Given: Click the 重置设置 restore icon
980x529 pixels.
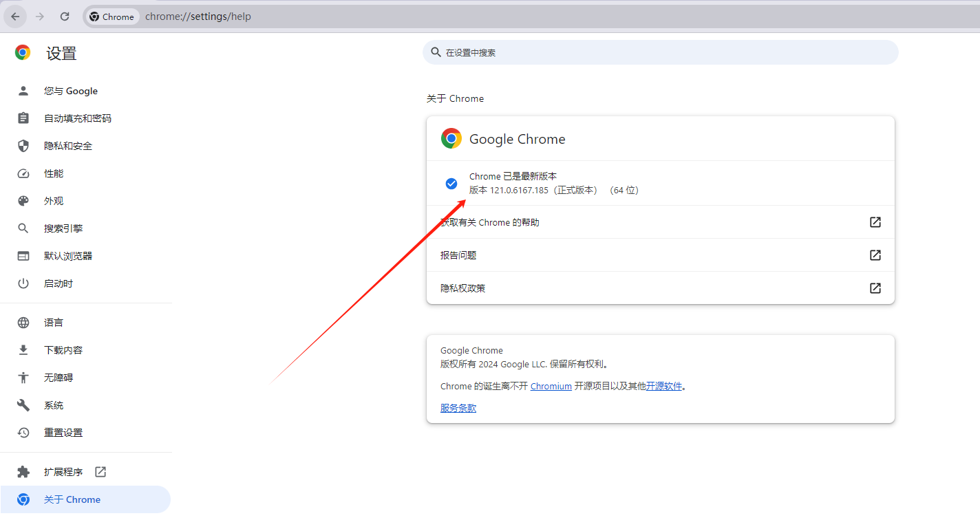Looking at the screenshot, I should click(x=23, y=433).
